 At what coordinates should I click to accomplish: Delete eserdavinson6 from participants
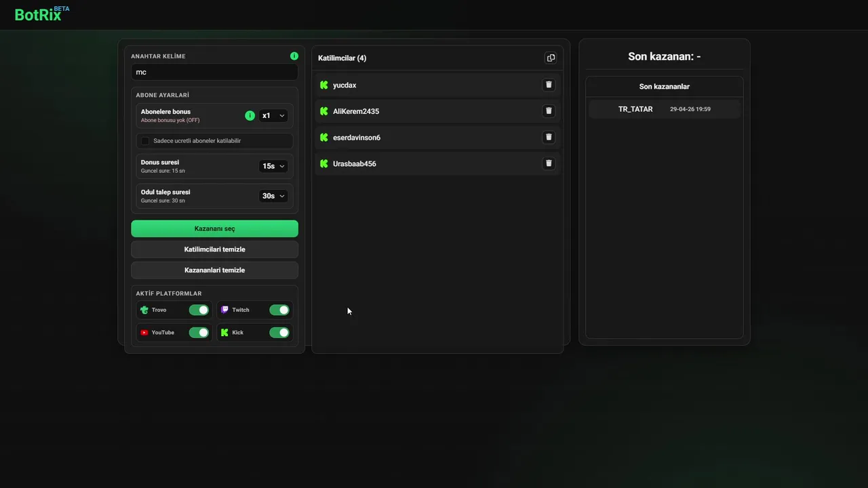pos(549,137)
